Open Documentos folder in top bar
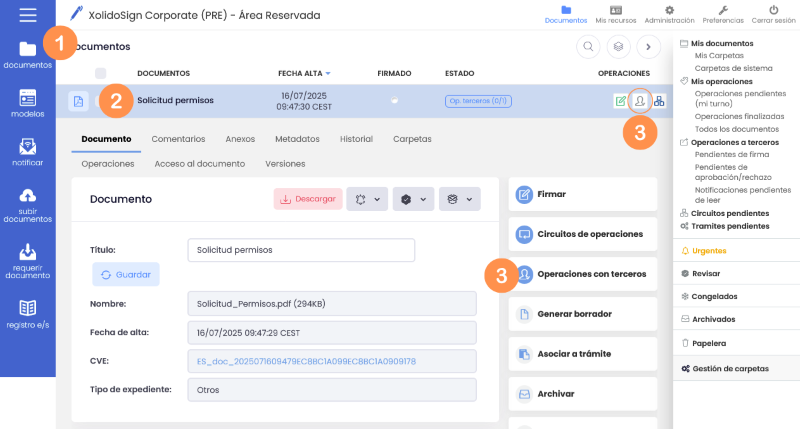 tap(566, 15)
